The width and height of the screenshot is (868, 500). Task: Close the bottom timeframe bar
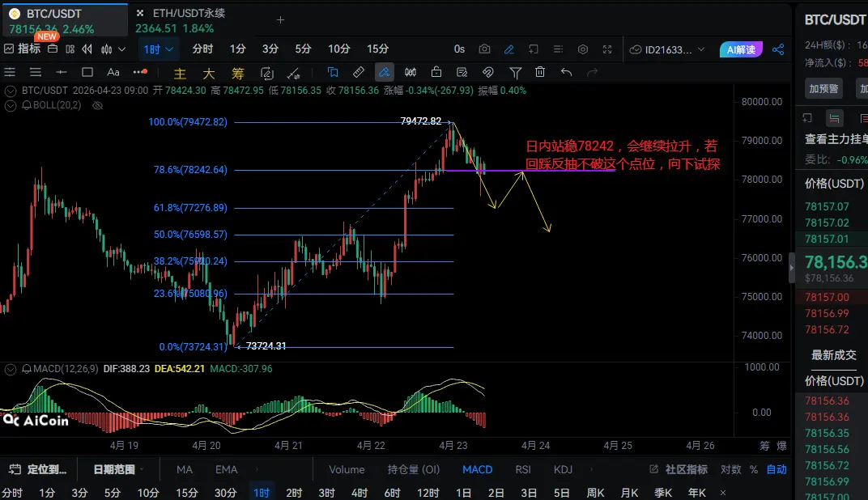point(723,493)
